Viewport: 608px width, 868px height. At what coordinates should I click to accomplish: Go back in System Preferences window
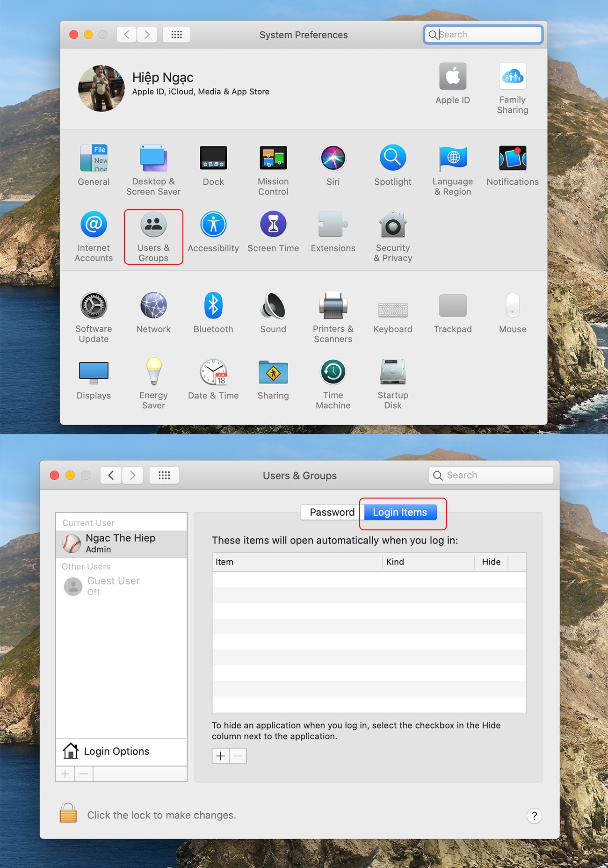pos(126,35)
